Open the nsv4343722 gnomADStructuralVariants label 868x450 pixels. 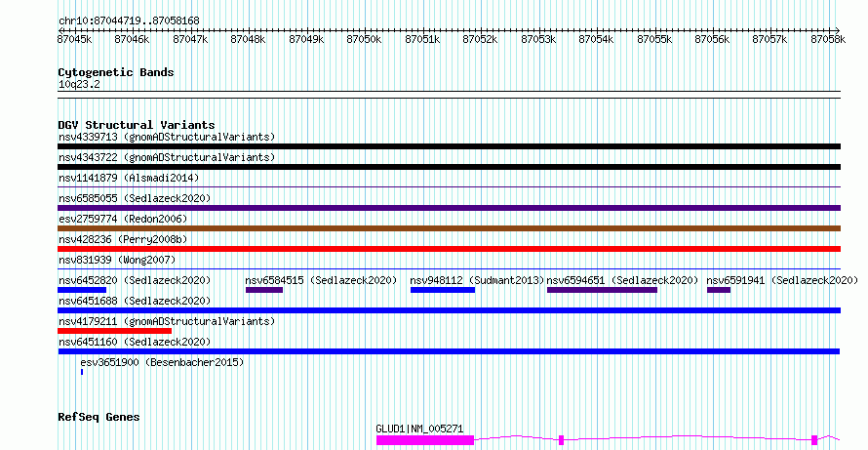167,157
